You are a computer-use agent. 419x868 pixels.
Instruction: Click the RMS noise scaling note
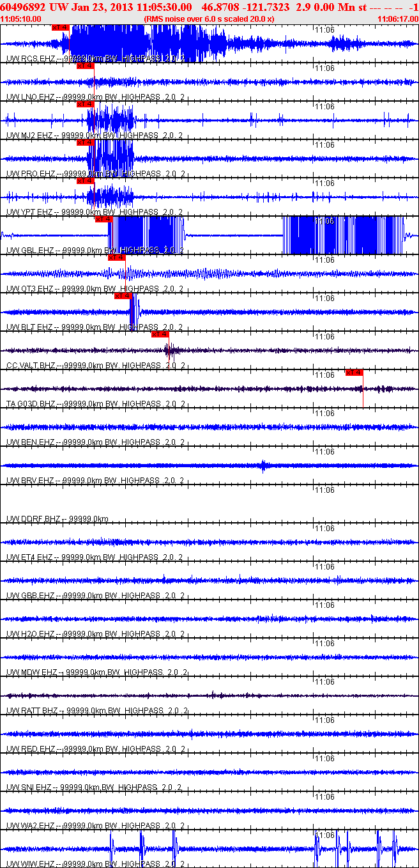(x=209, y=19)
